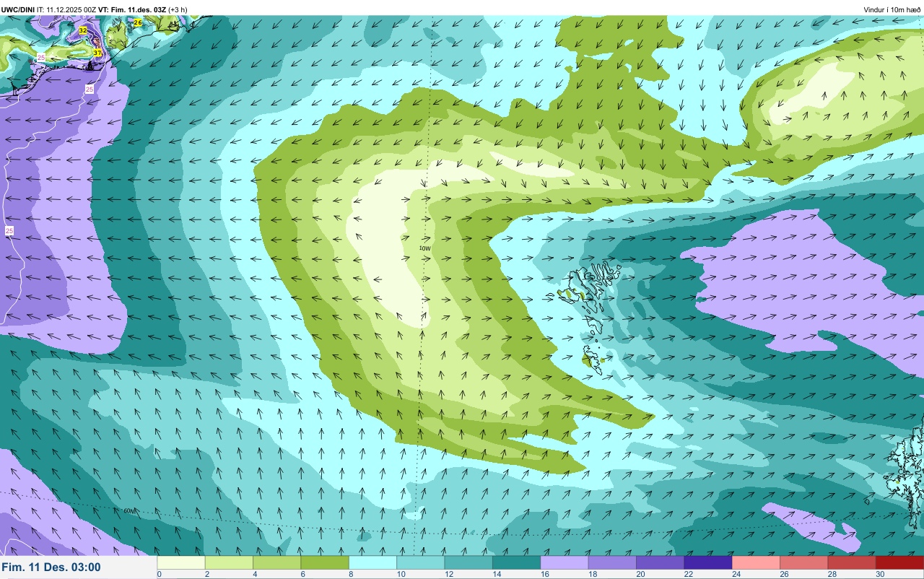
Task: Select the 26–28 salmon legend swatch
Action: click(803, 562)
